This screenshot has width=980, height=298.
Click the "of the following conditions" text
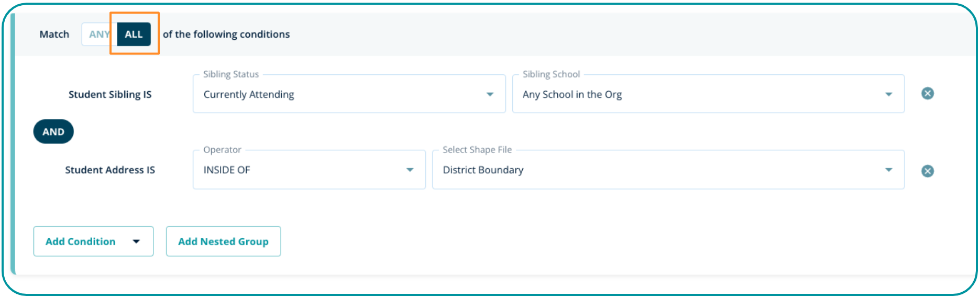226,35
